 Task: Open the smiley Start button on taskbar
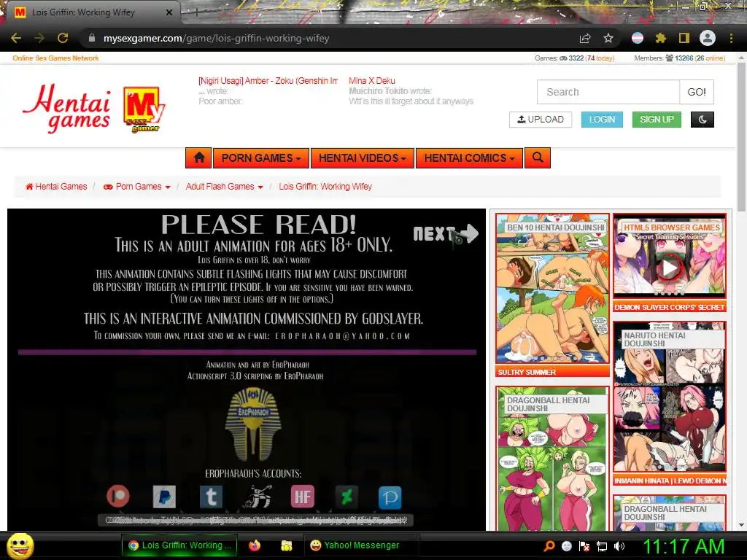[x=20, y=545]
